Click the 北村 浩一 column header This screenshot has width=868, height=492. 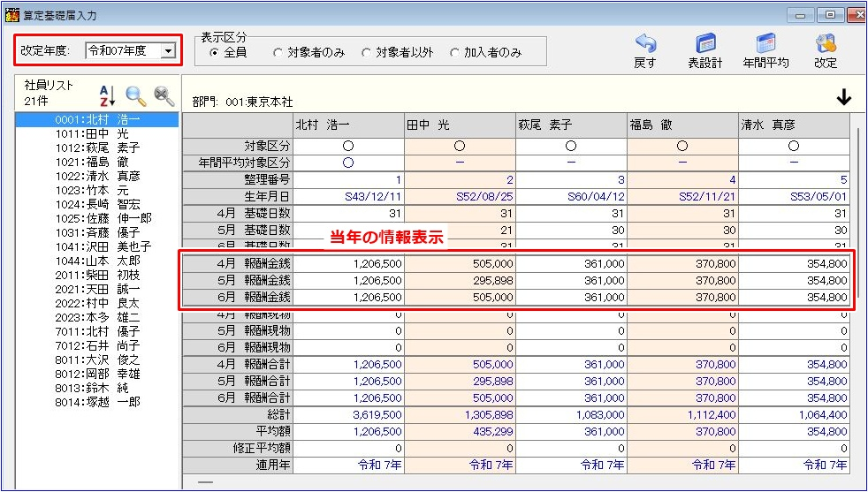(x=348, y=125)
